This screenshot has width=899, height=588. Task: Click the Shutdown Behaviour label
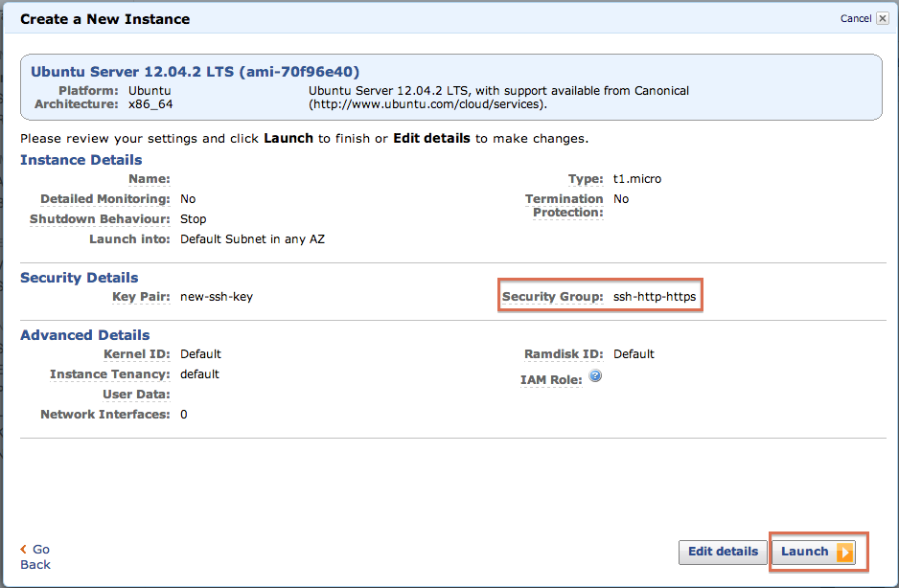[100, 219]
